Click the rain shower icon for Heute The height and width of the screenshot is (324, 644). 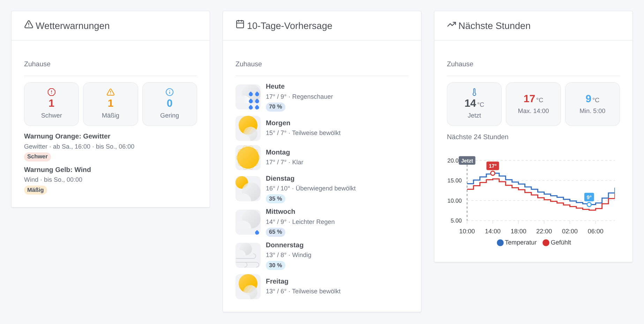click(248, 97)
